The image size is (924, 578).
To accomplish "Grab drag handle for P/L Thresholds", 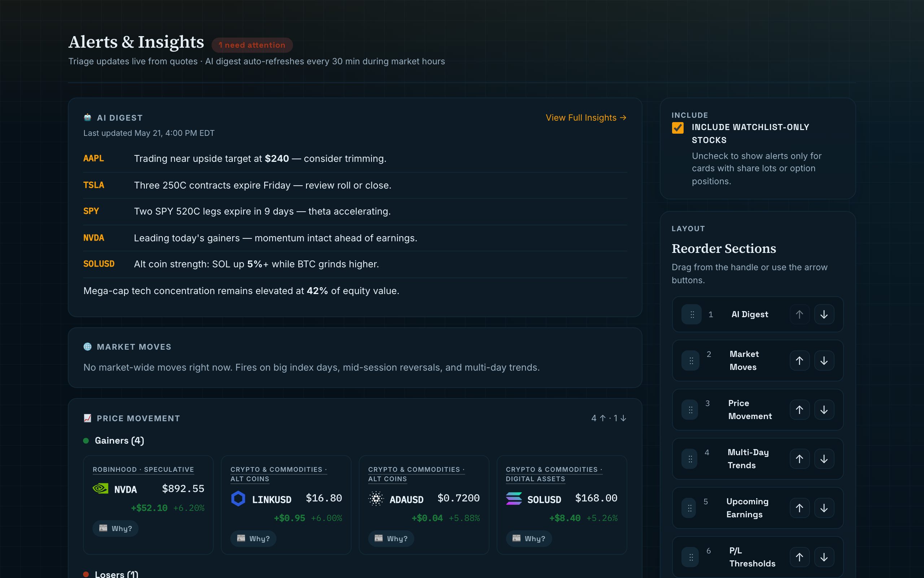I will coord(690,557).
